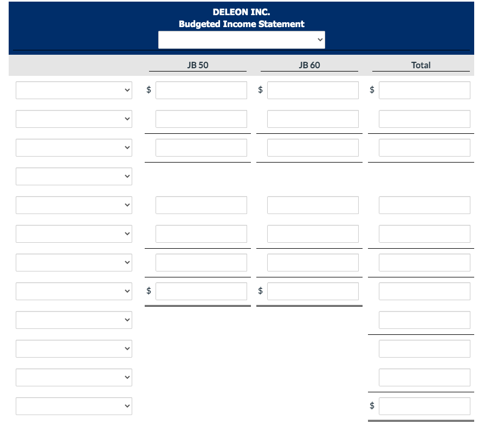504x427 pixels.
Task: Select the last JB 50 dollar amount field
Action: point(201,291)
